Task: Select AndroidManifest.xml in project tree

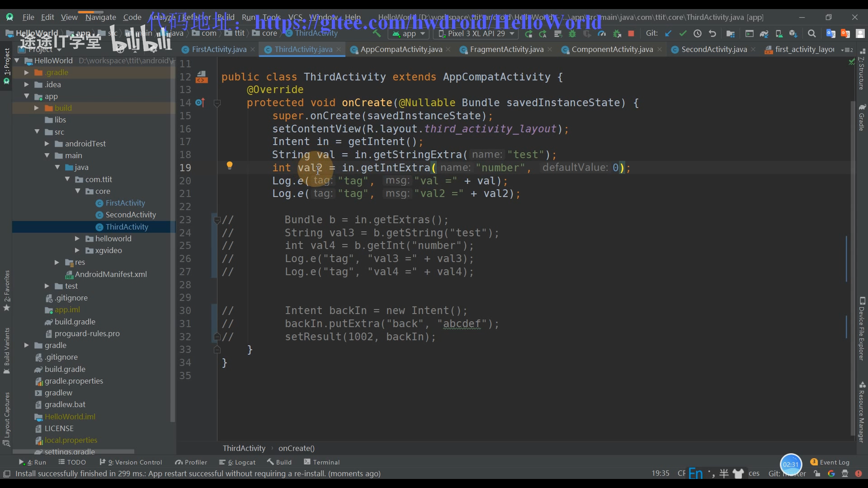Action: 111,274
